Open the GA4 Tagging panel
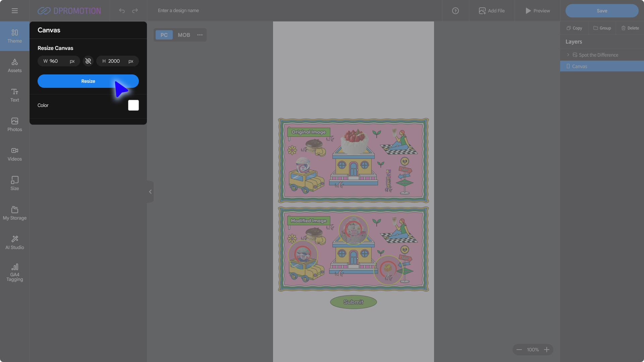This screenshot has height=362, width=644. click(x=14, y=272)
